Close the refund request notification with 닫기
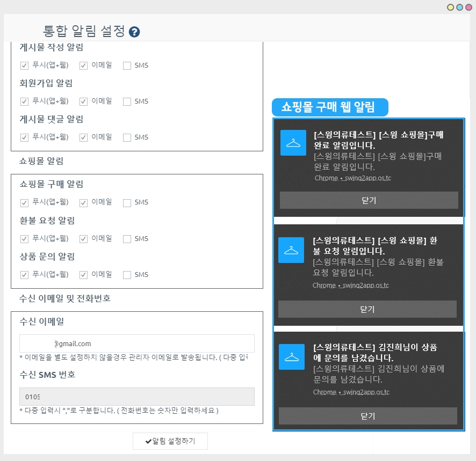The width and height of the screenshot is (476, 461). click(x=367, y=309)
